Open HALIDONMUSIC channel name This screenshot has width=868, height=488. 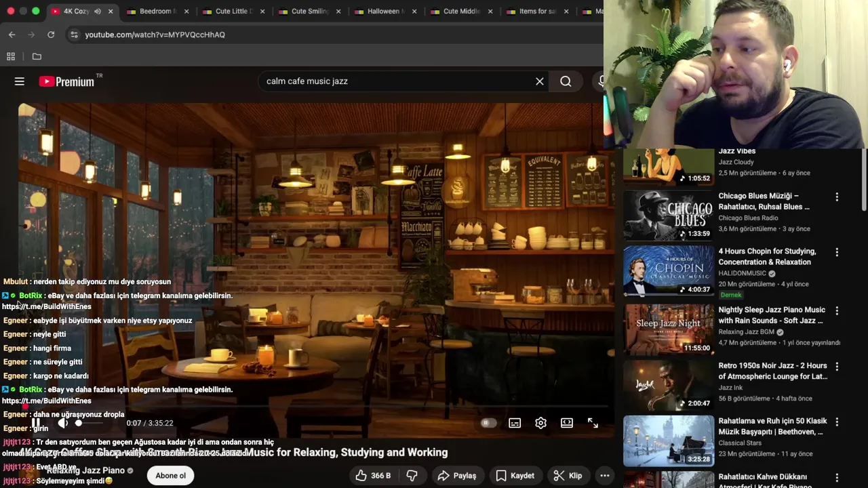coord(742,274)
